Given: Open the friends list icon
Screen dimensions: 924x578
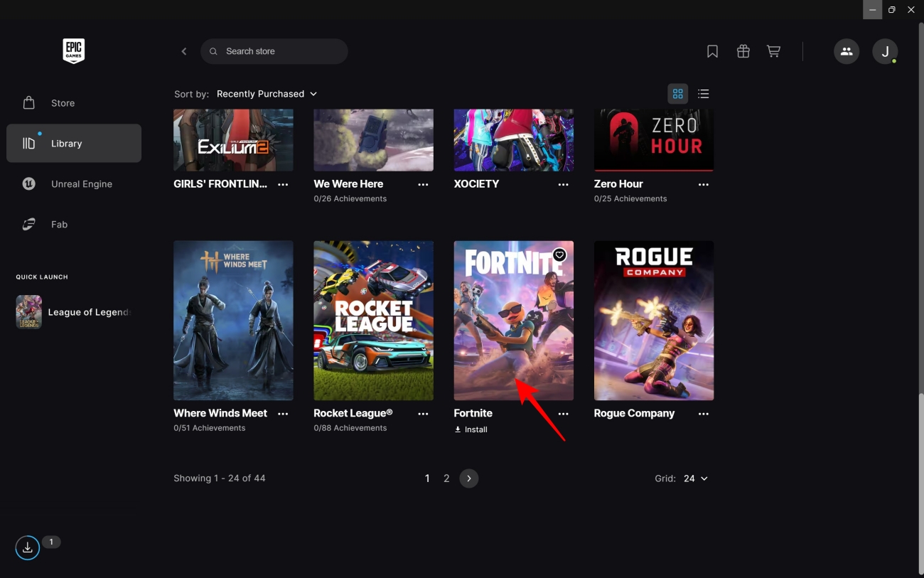Looking at the screenshot, I should [x=846, y=51].
